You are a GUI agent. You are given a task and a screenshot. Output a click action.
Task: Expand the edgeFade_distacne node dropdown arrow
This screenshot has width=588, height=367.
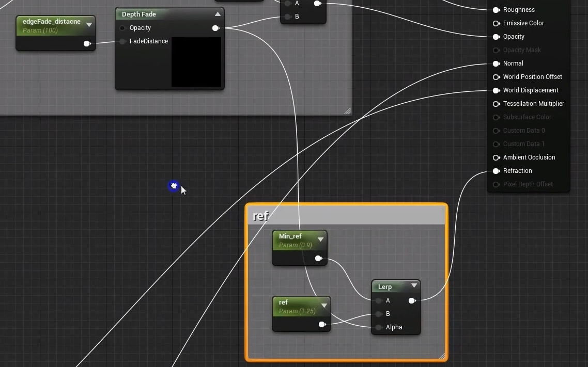[x=89, y=25]
